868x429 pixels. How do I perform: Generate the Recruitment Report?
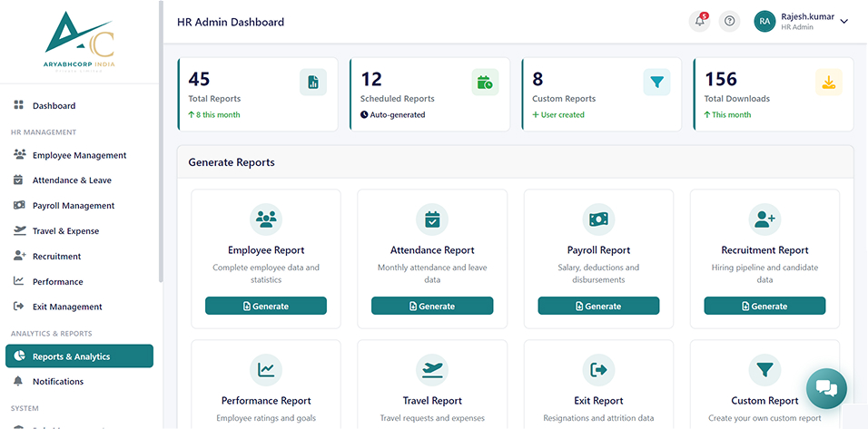point(764,306)
